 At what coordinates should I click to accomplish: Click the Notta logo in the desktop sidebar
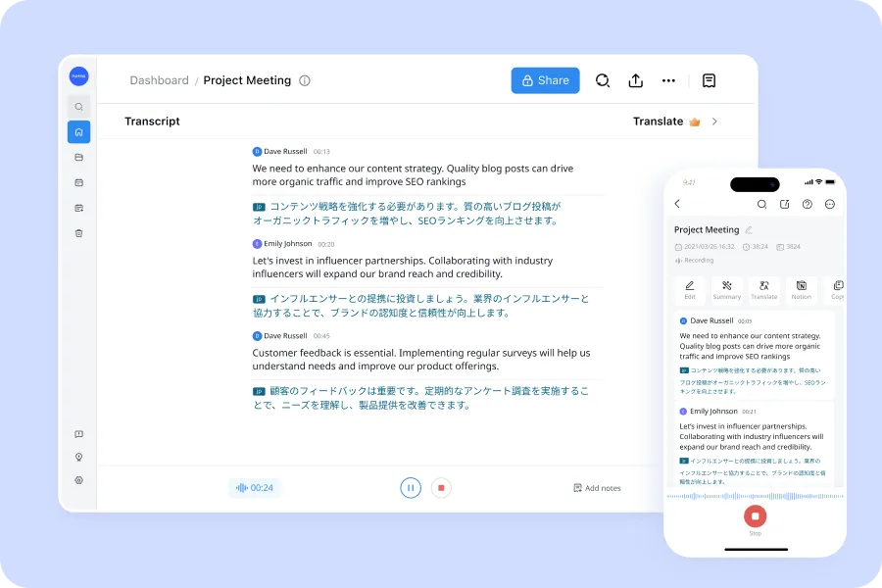pyautogui.click(x=78, y=76)
